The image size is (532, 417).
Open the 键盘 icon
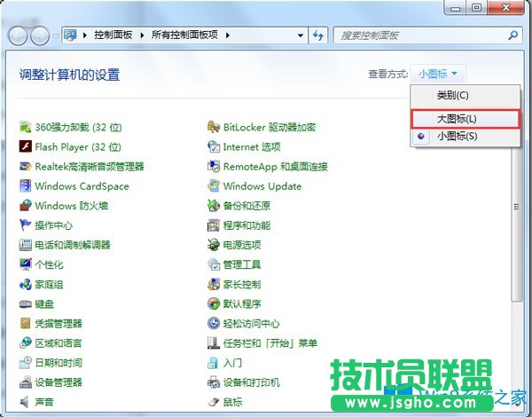pyautogui.click(x=26, y=303)
